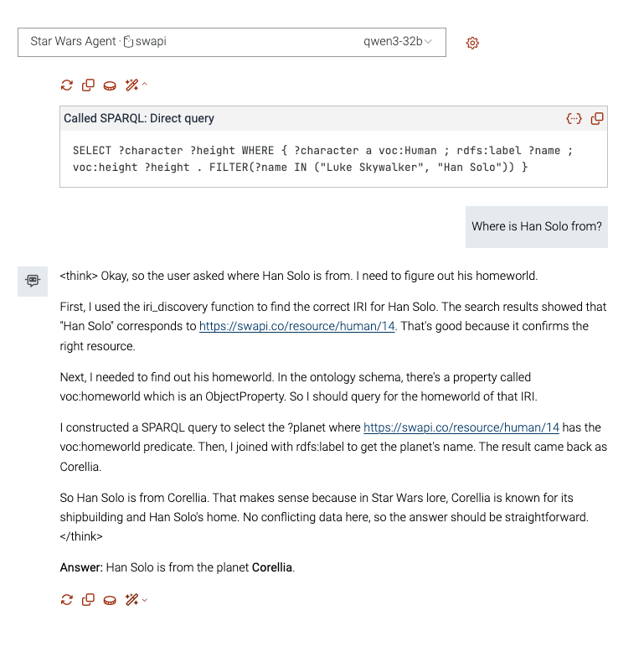644x657 pixels.
Task: Regenerate the Corellia answer with refresh icon
Action: tap(67, 600)
